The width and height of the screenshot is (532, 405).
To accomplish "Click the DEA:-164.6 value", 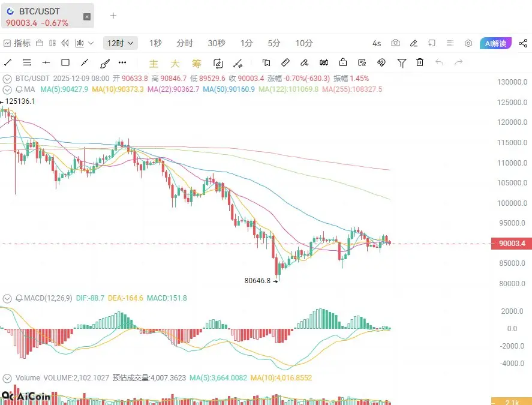I will (x=125, y=298).
